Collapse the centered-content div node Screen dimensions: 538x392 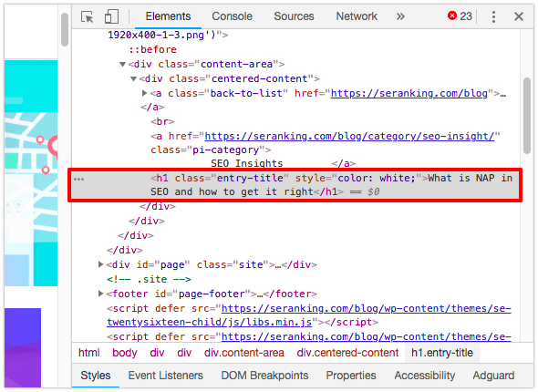[x=133, y=79]
